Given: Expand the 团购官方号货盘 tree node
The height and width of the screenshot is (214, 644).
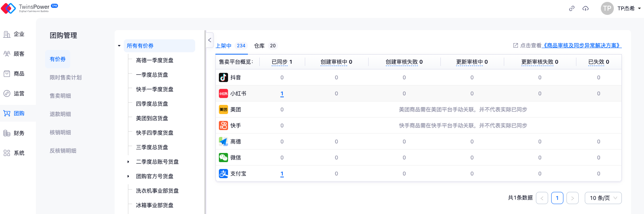Looking at the screenshot, I should [128, 176].
